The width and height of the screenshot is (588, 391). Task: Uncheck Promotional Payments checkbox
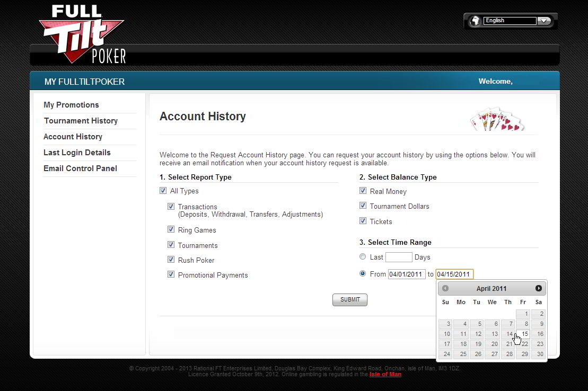tap(171, 274)
